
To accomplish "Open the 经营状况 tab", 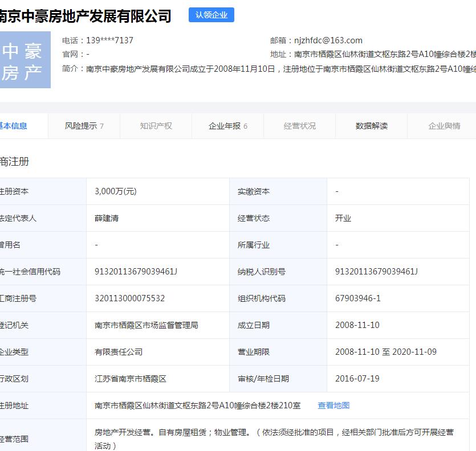I will (299, 126).
